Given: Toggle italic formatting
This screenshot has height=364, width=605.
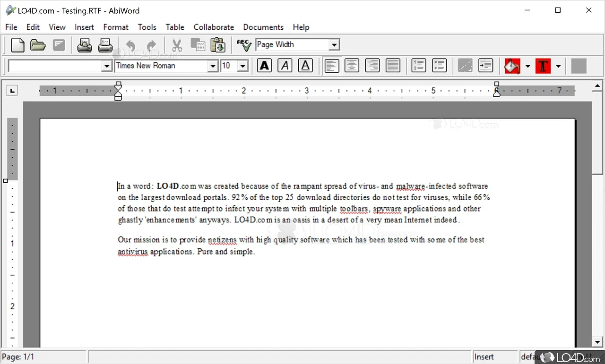Looking at the screenshot, I should tap(285, 66).
